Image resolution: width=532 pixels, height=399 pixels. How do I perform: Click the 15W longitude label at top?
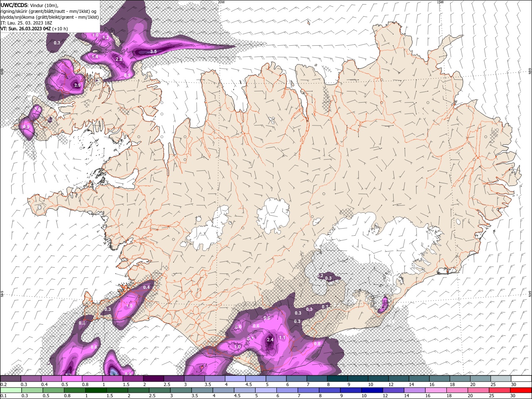click(440, 2)
